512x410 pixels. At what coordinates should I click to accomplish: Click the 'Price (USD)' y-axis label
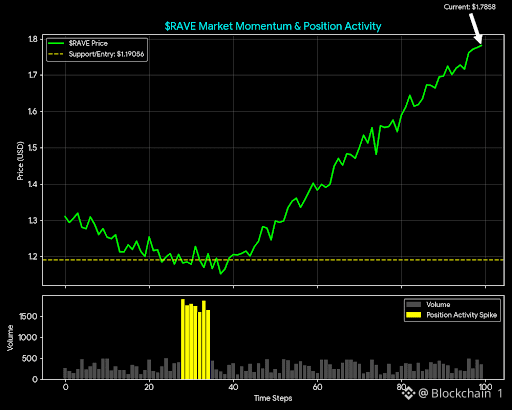pyautogui.click(x=20, y=161)
